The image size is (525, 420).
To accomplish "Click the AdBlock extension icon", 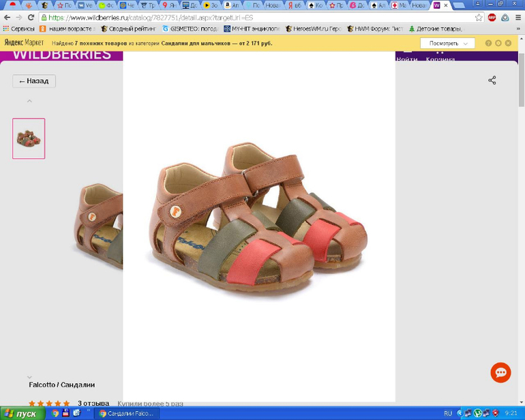I will (x=492, y=18).
